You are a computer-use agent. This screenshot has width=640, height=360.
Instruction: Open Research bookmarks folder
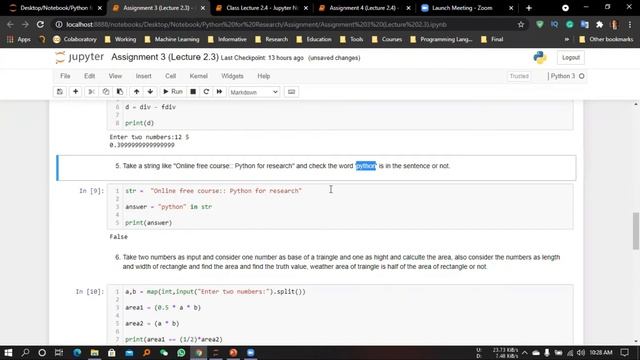pos(272,40)
